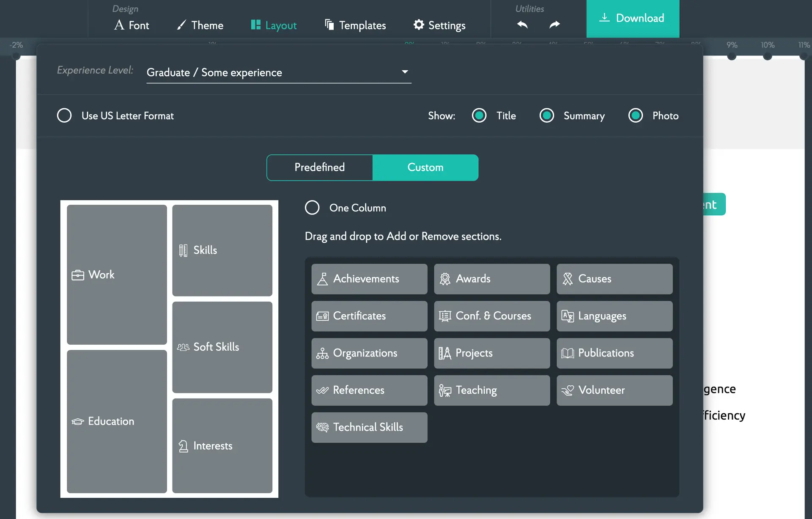Image resolution: width=812 pixels, height=519 pixels.
Task: Click the Volunteer hand icon
Action: pyautogui.click(x=567, y=390)
